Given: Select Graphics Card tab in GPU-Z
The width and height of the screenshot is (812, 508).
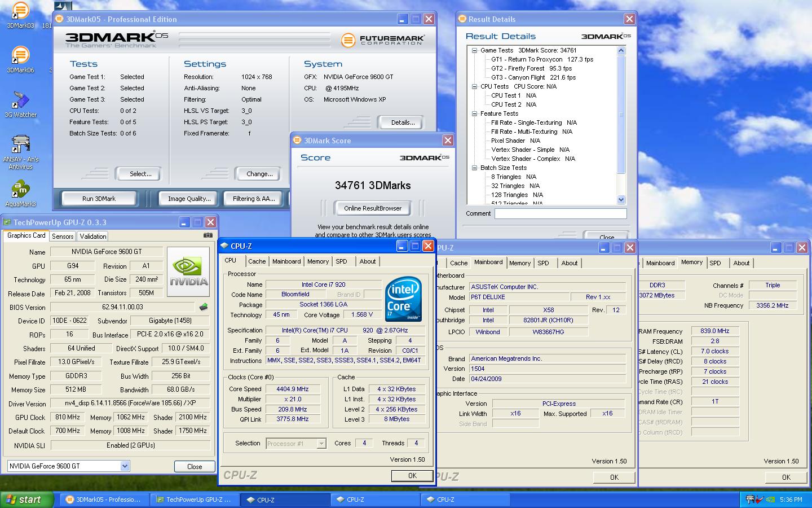Looking at the screenshot, I should pos(26,235).
